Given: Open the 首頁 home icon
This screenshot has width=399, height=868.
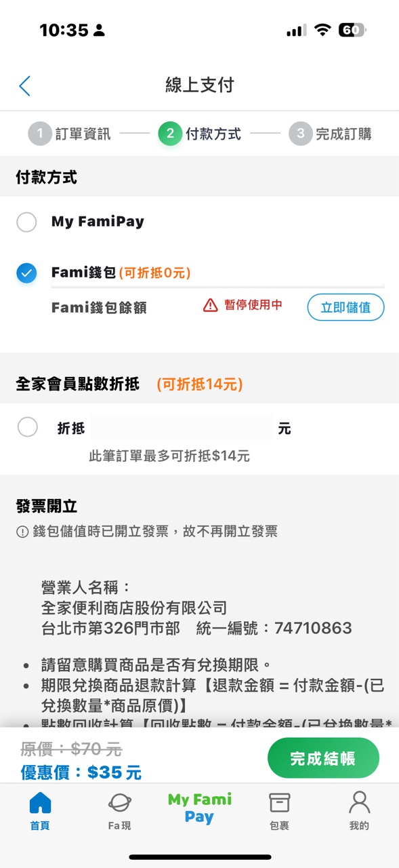Looking at the screenshot, I should (40, 803).
